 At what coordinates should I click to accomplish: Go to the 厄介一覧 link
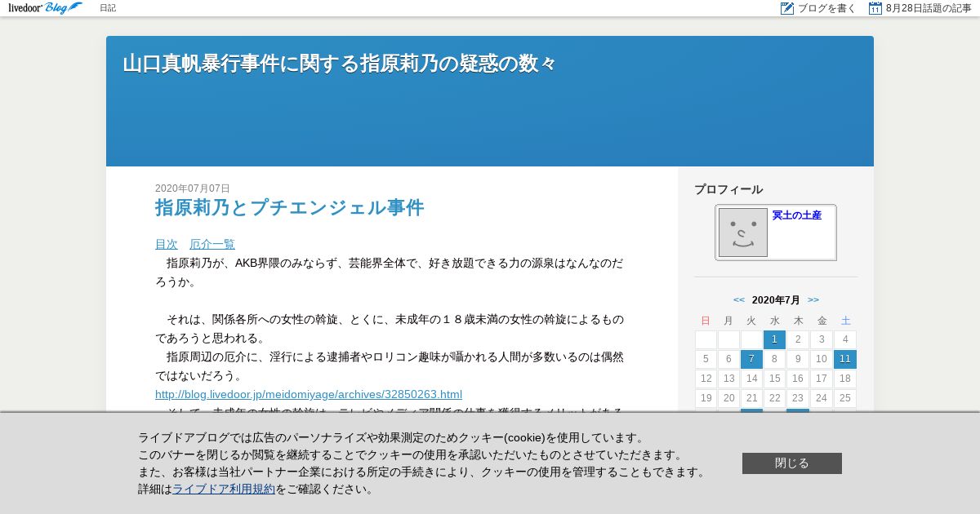tap(212, 244)
